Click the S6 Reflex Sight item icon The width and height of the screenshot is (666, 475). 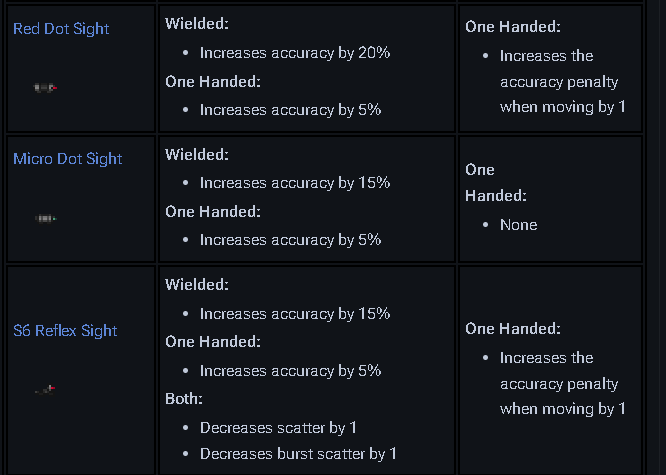tap(45, 389)
